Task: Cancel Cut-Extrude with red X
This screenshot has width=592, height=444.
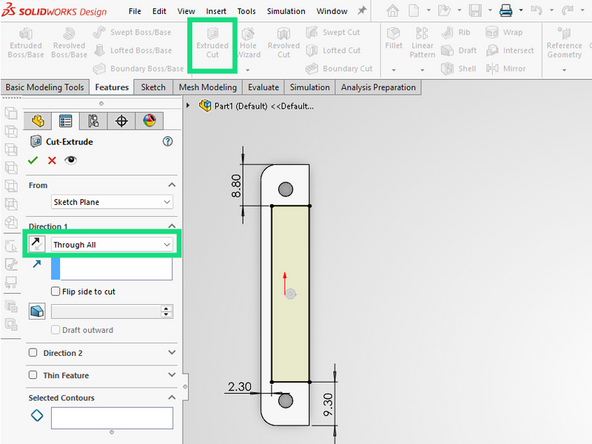Action: pos(52,160)
